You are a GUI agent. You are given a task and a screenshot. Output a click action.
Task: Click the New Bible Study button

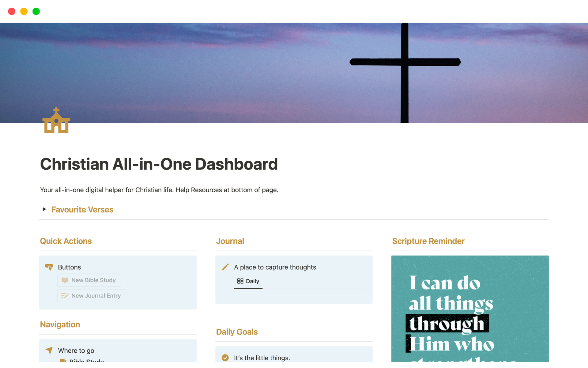coord(89,280)
